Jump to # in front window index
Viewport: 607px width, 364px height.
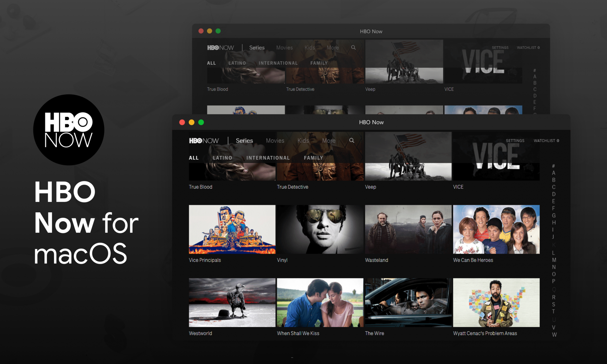pos(554,166)
